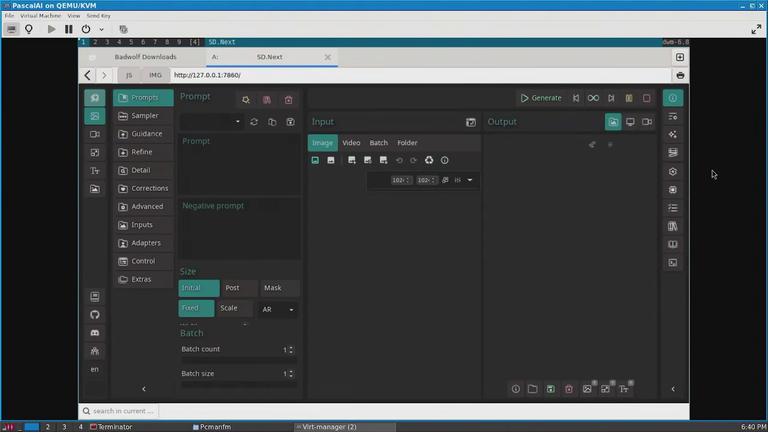Screen dimensions: 768x432
Task: Open the AR aspect ratio dropdown
Action: click(278, 310)
